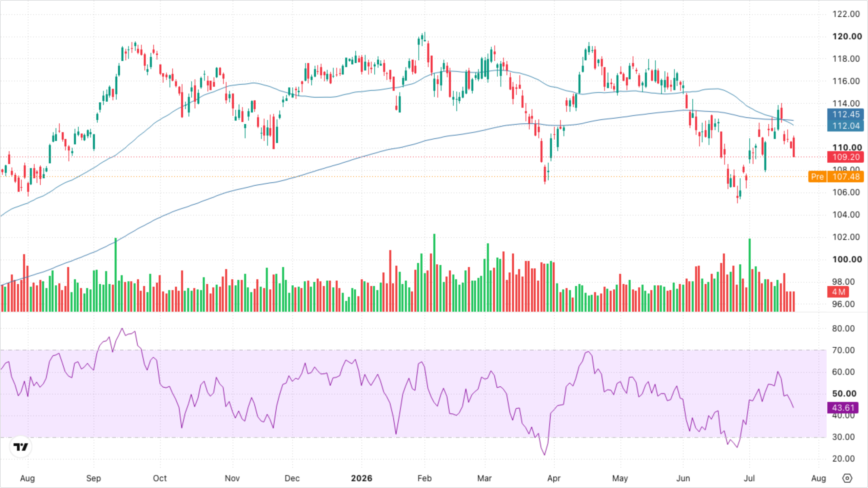The image size is (868, 488).
Task: Select the 112.04 moving average label
Action: click(x=846, y=126)
